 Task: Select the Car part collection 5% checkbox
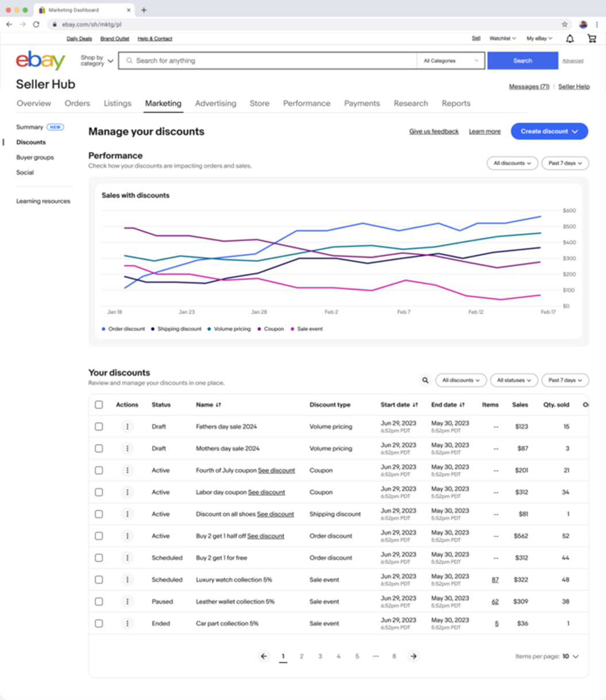(x=99, y=623)
